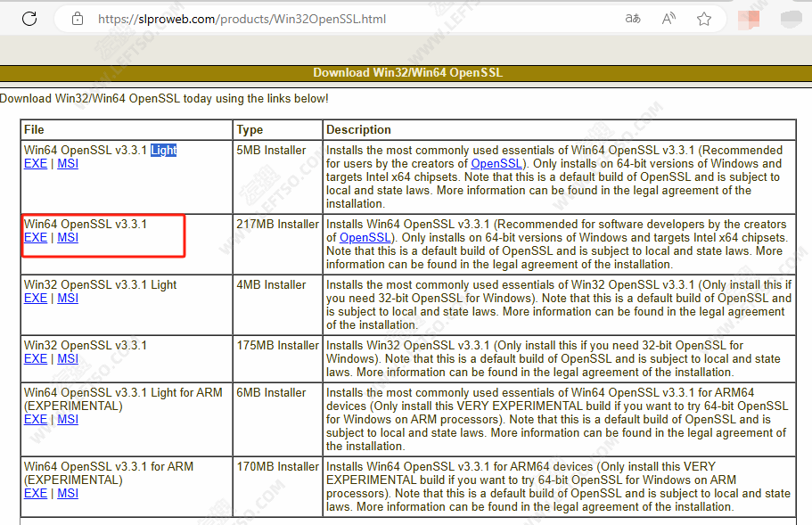Download Win64 OpenSSL v3.3.1 full MSI
Screen dimensions: 812x525
click(68, 238)
